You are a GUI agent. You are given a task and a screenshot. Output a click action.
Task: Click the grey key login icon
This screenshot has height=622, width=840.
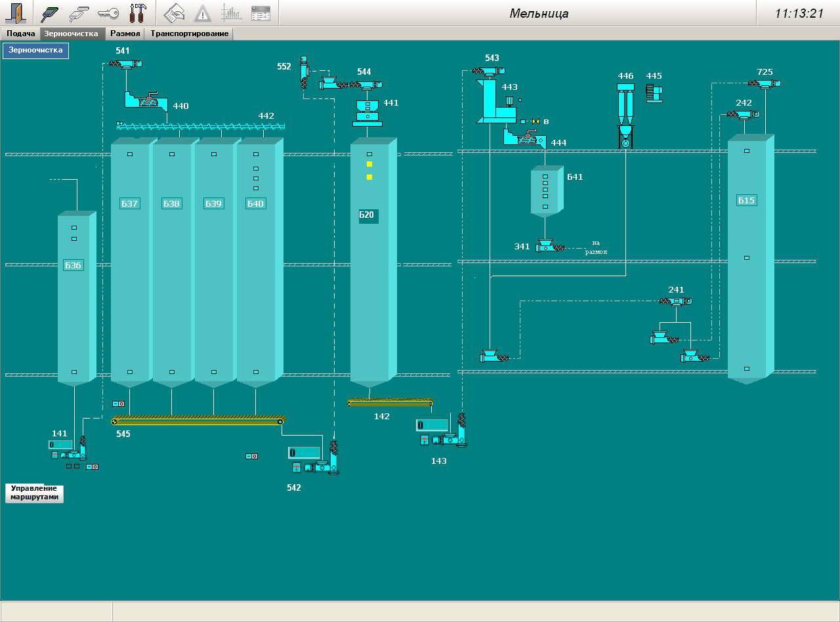tap(108, 12)
